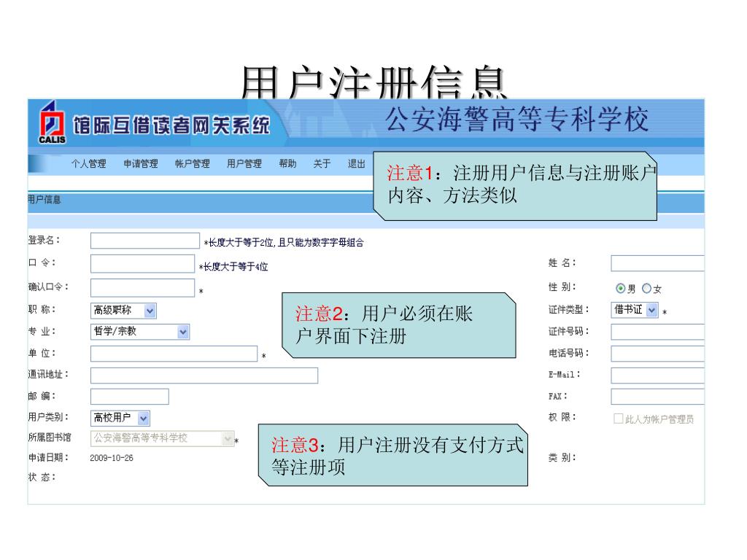The height and width of the screenshot is (560, 747).
Task: Click the CALIS logo icon
Action: point(52,123)
